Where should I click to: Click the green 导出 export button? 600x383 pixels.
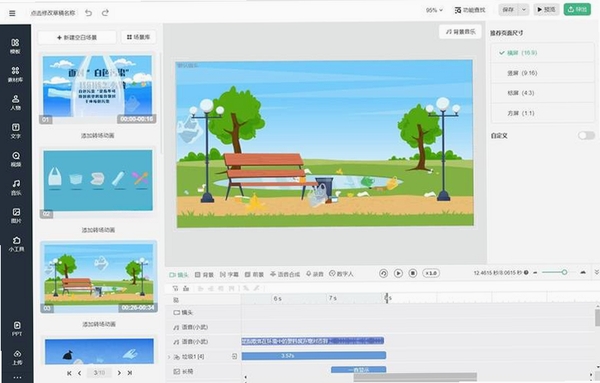(577, 10)
